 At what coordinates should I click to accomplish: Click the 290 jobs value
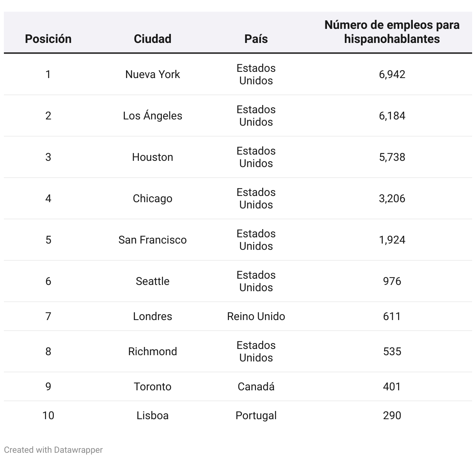pos(392,415)
